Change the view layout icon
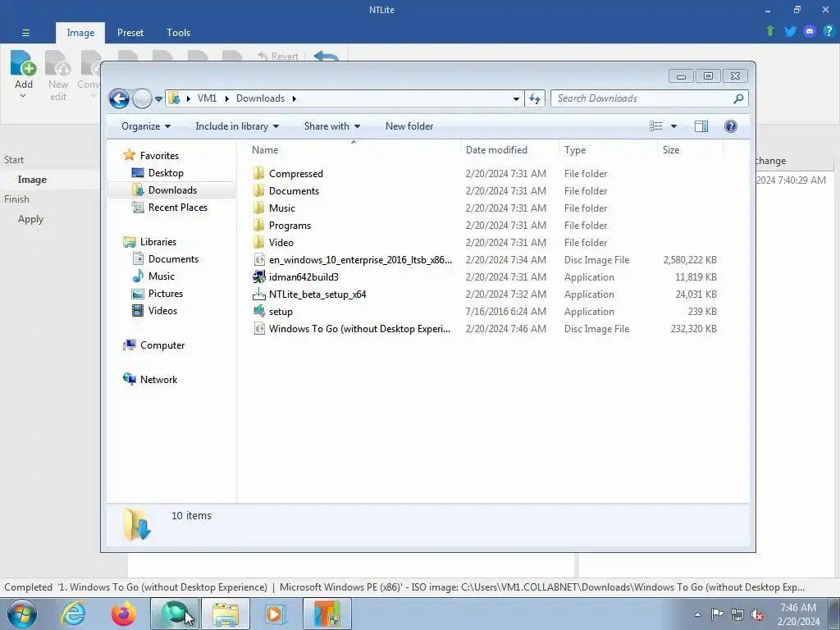This screenshot has height=630, width=840. tap(655, 126)
